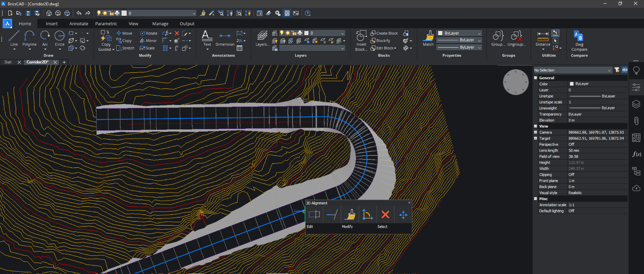Click the move arrows icon in 3D Alignment
644x274 pixels.
(x=403, y=215)
